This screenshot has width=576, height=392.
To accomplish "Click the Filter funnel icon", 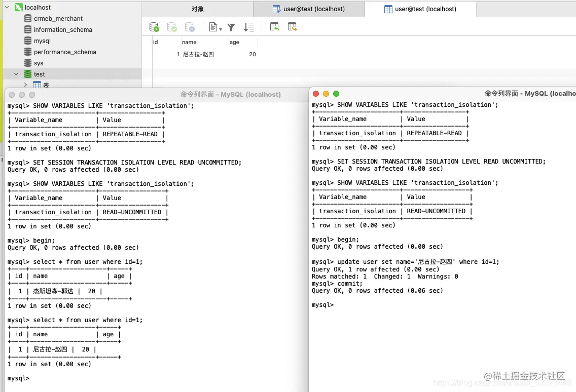I will [231, 27].
